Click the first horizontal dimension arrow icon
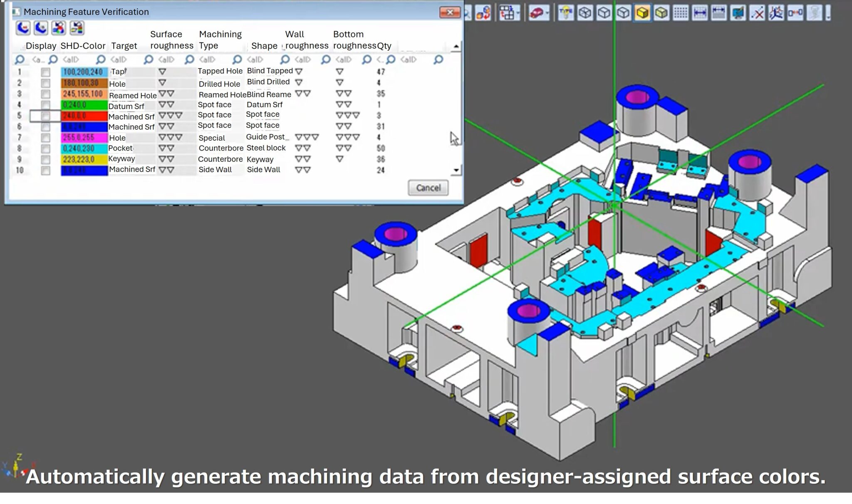852x504 pixels. 700,13
